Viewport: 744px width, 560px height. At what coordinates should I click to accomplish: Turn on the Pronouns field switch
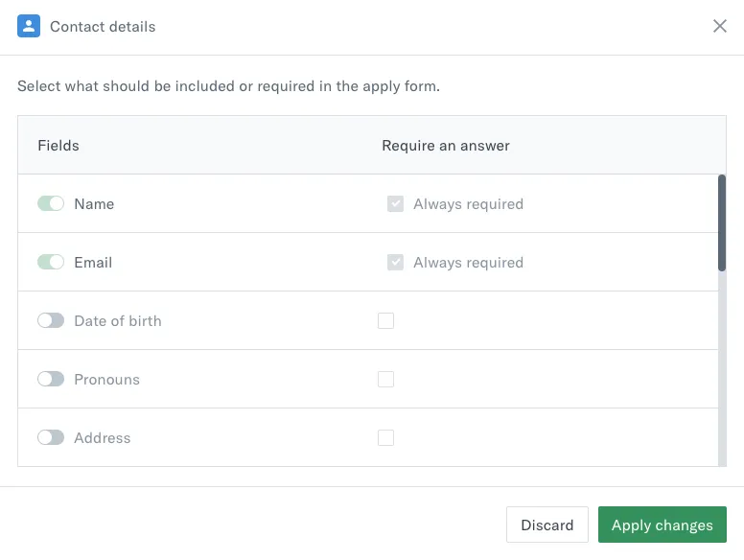click(51, 379)
